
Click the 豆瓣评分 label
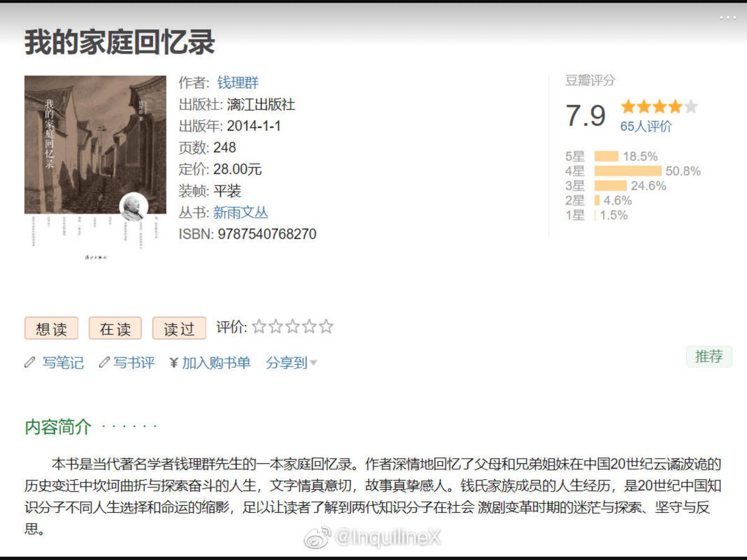(x=590, y=80)
